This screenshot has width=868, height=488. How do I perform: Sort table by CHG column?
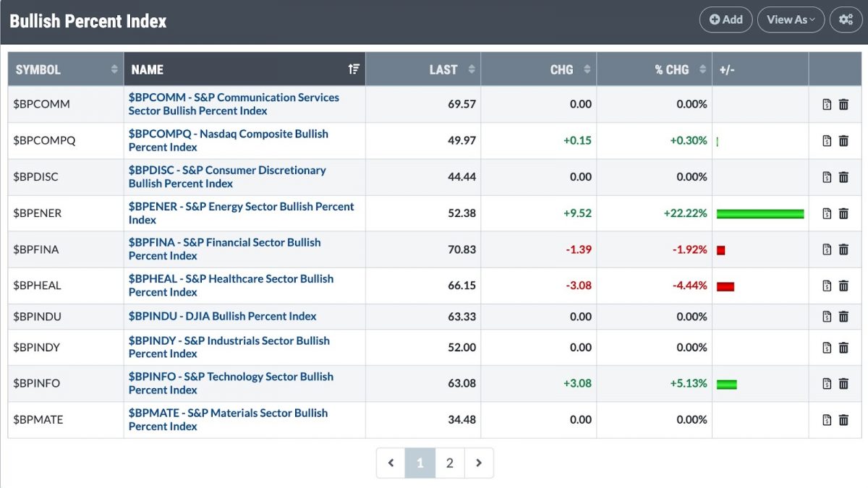(539, 69)
